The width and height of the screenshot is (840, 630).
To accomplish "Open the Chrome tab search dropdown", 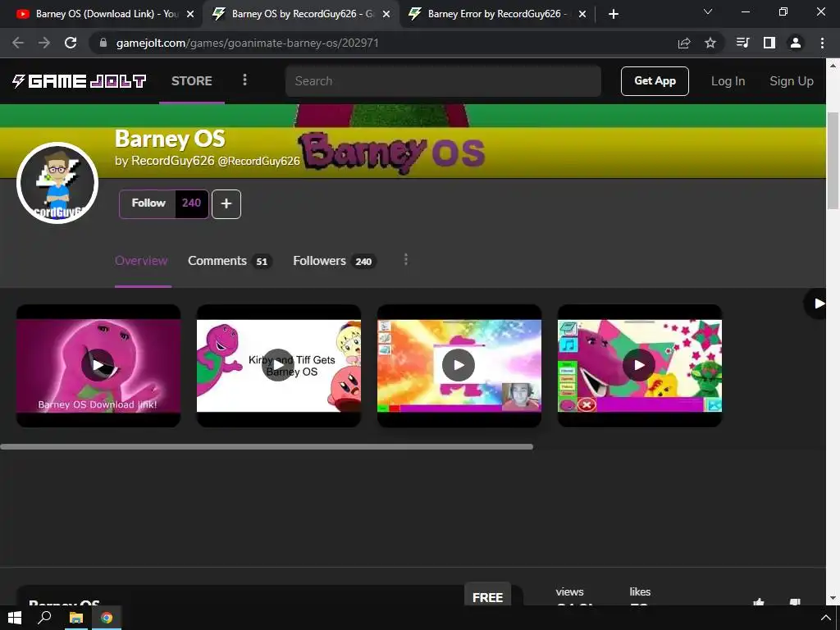I will 708,11.
